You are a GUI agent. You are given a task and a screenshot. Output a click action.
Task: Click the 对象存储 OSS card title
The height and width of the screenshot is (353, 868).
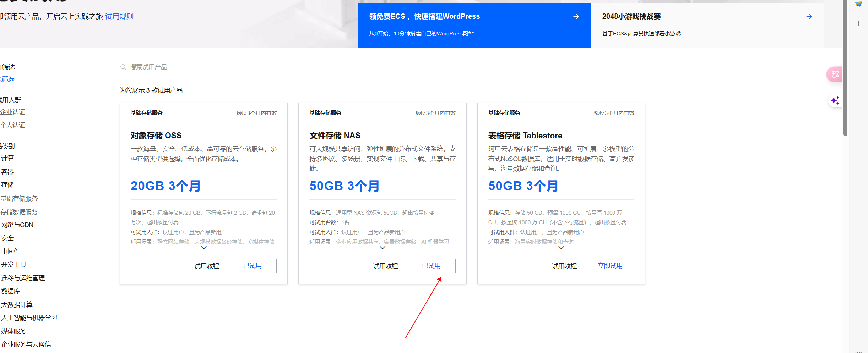156,136
